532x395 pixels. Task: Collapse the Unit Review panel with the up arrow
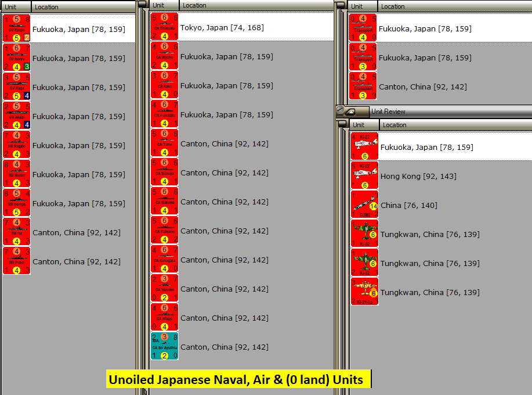click(350, 112)
